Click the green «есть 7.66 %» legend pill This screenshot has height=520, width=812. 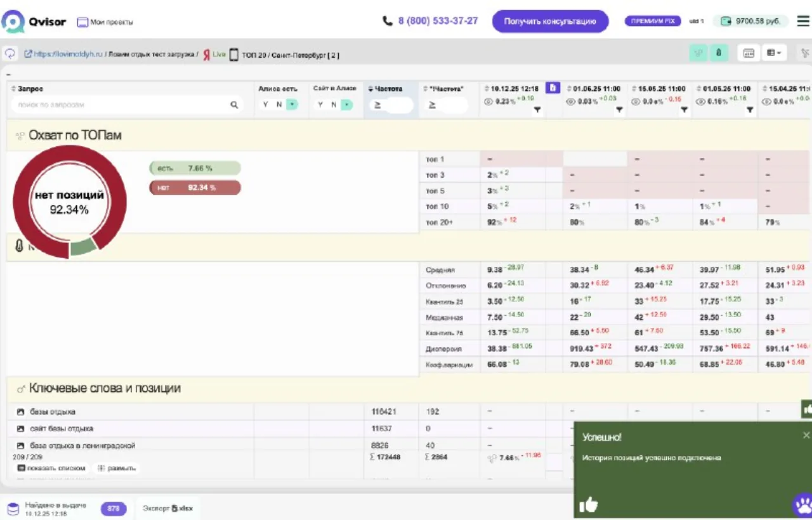pyautogui.click(x=195, y=168)
